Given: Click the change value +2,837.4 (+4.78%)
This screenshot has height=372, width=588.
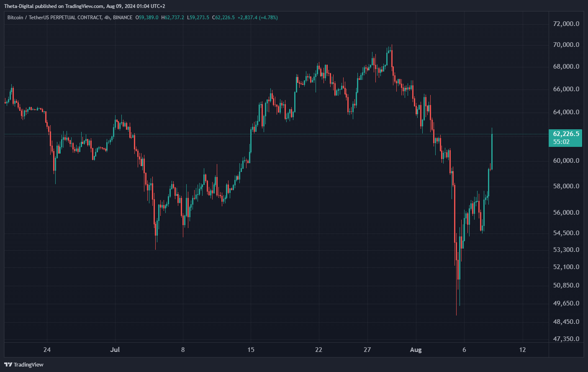Looking at the screenshot, I should (x=258, y=18).
